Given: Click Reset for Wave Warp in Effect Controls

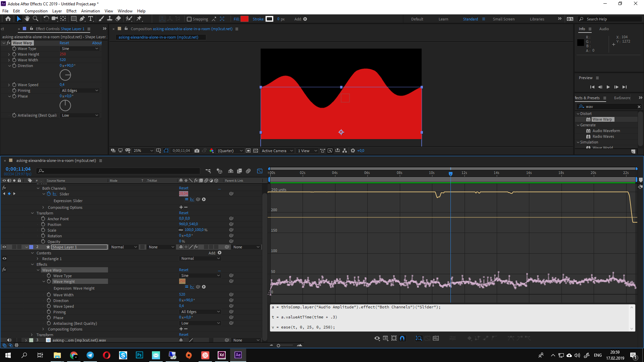Looking at the screenshot, I should [x=64, y=43].
